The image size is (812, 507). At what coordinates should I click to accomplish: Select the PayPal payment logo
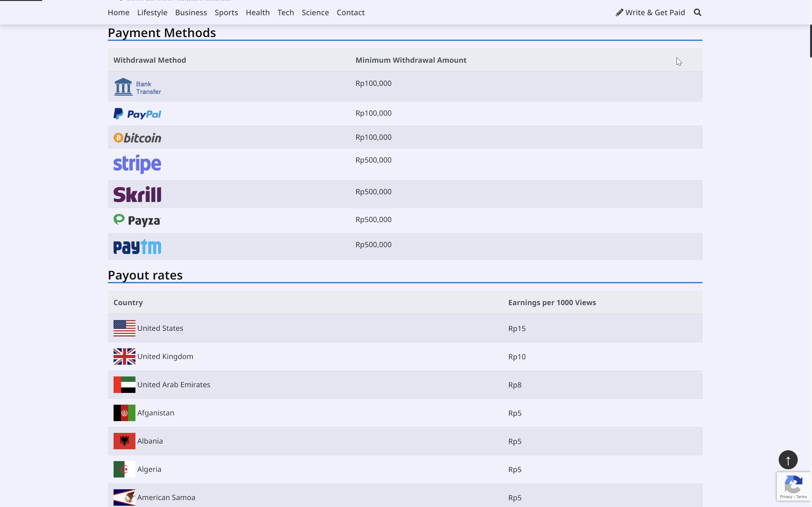click(x=137, y=113)
